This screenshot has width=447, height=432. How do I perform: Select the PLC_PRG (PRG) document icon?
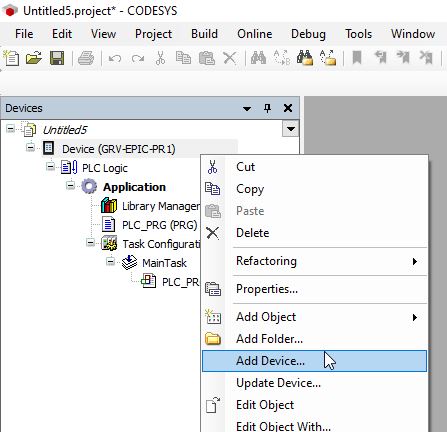(x=109, y=225)
